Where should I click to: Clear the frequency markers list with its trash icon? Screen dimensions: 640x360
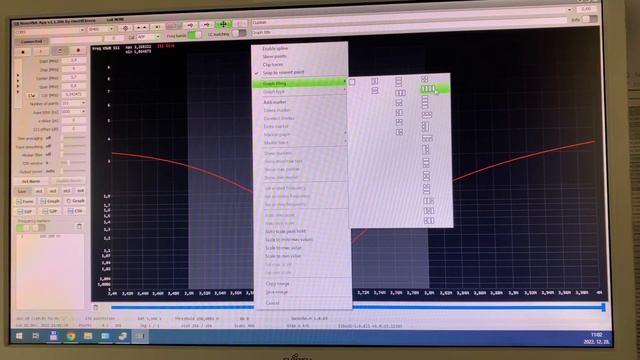(x=79, y=226)
